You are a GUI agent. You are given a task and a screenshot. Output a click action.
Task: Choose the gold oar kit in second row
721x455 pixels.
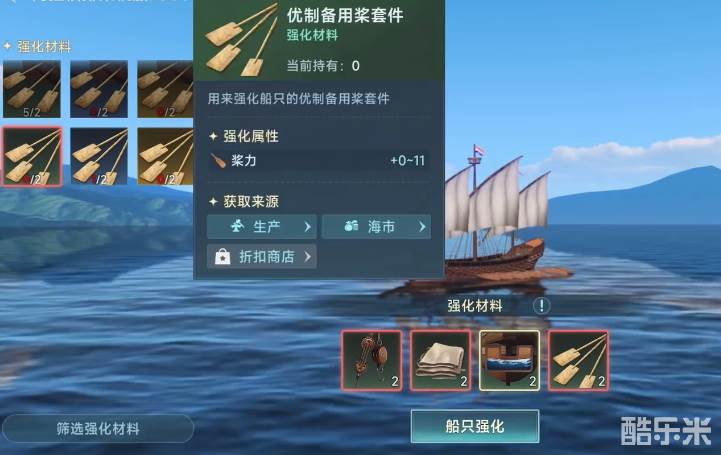(x=165, y=157)
